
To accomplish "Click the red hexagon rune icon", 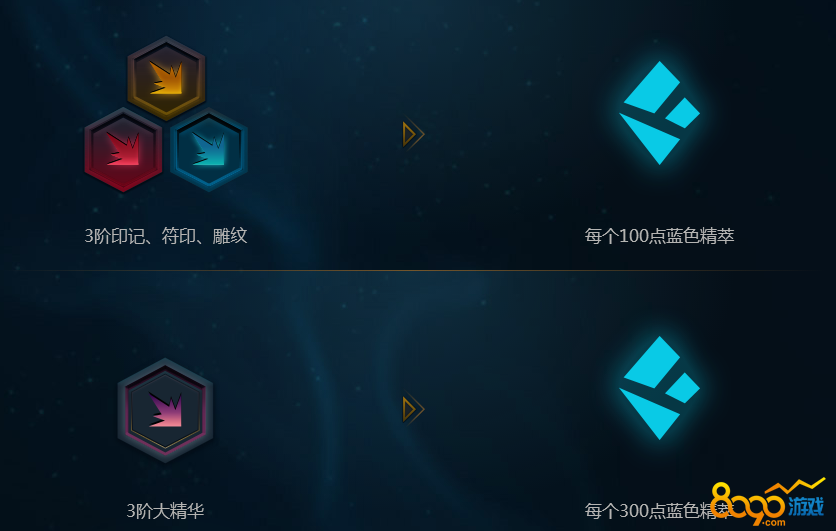I will 123,149.
